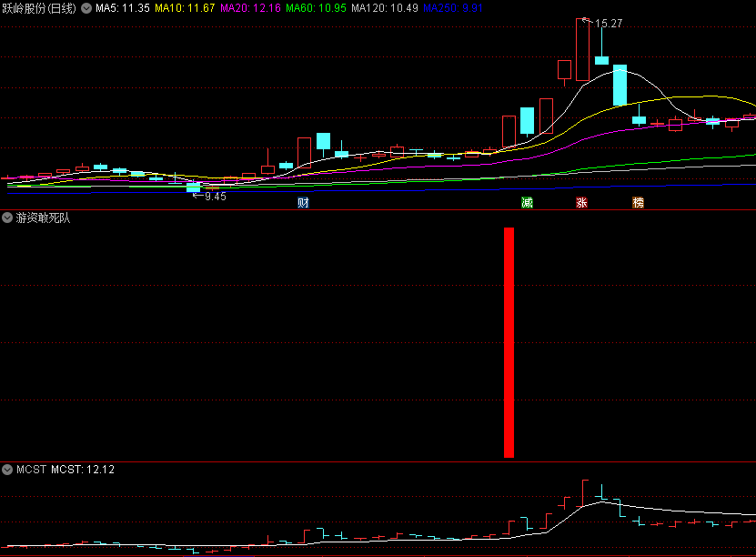Click the 游资敢死队 indicator name
The image size is (756, 557).
pyautogui.click(x=43, y=218)
